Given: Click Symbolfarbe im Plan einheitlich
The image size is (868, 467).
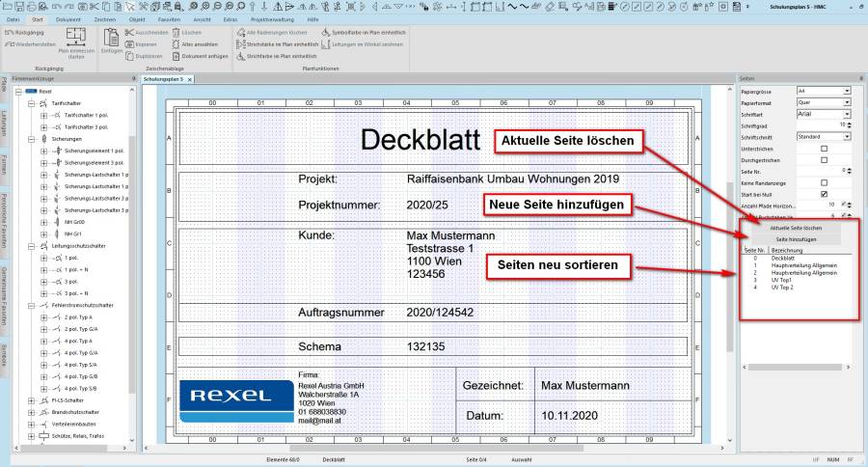Looking at the screenshot, I should coord(368,32).
